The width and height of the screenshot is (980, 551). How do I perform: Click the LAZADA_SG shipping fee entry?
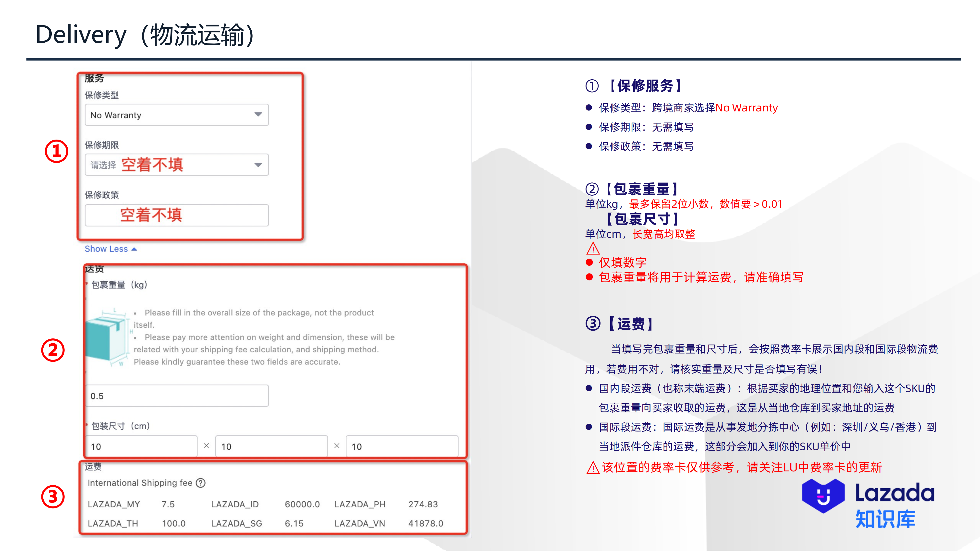[236, 524]
